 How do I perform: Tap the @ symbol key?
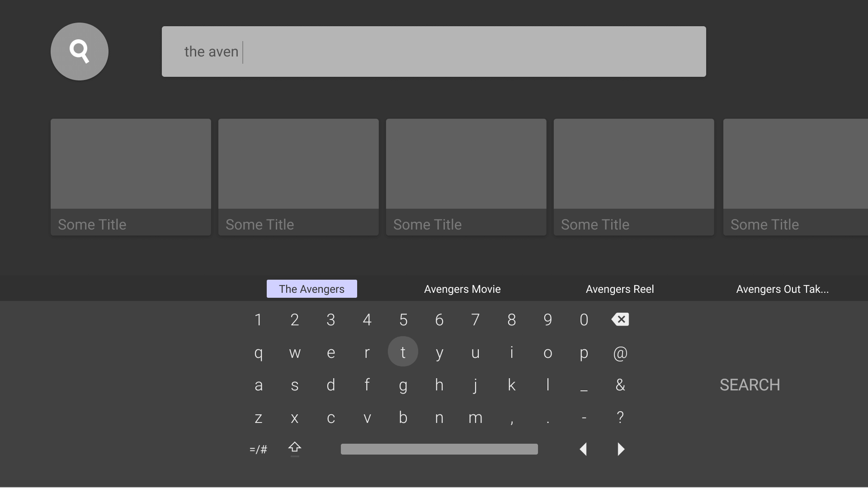[x=620, y=353]
